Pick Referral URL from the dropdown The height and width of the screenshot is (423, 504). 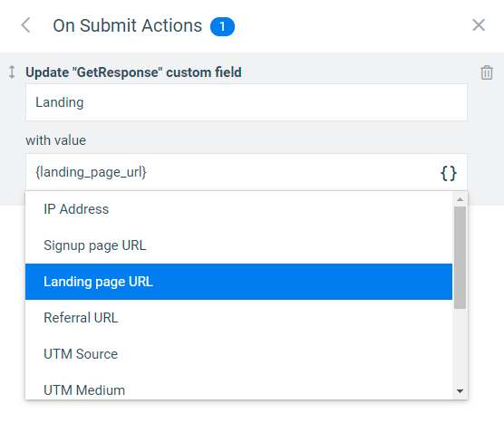tap(238, 318)
